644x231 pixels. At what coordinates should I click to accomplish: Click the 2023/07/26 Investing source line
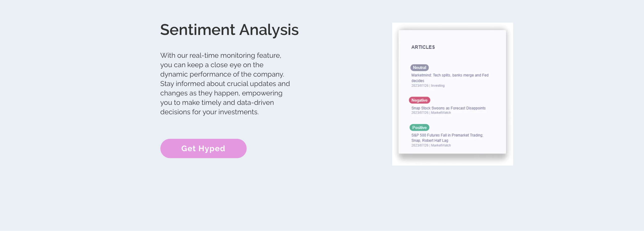[x=428, y=86]
